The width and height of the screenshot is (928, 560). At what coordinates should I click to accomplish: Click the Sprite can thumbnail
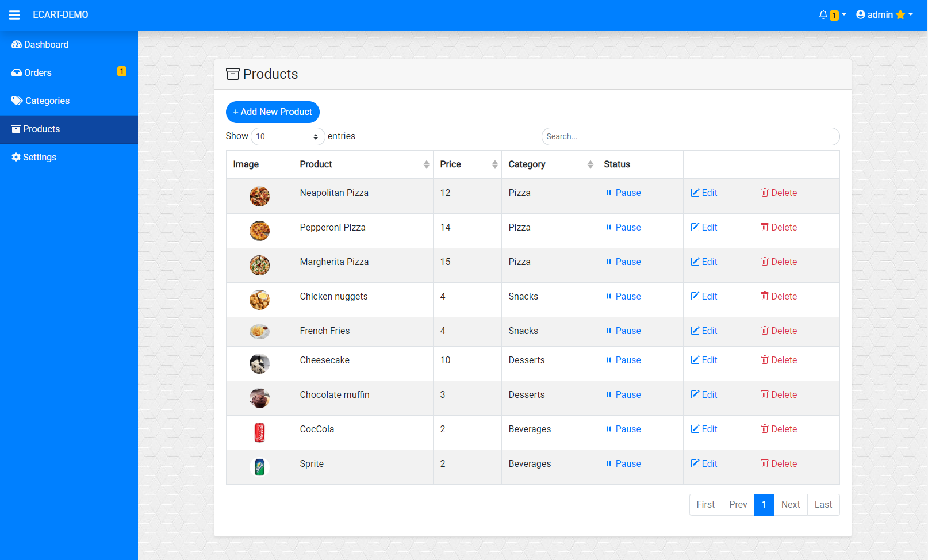tap(259, 467)
